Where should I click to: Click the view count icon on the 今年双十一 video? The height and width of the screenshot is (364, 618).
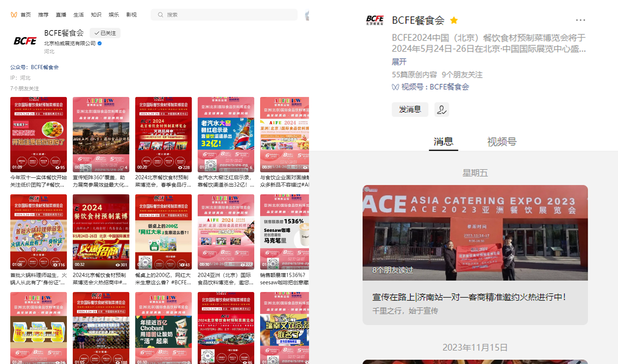click(x=57, y=167)
